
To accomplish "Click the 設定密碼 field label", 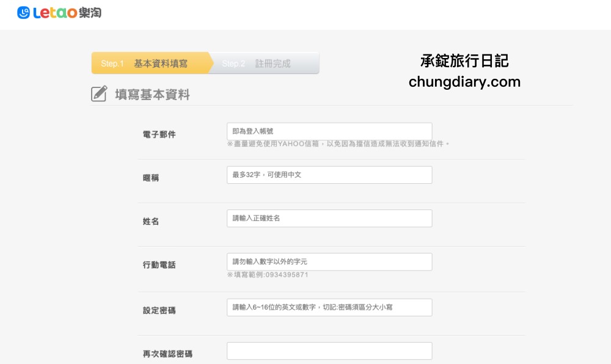I will point(159,310).
